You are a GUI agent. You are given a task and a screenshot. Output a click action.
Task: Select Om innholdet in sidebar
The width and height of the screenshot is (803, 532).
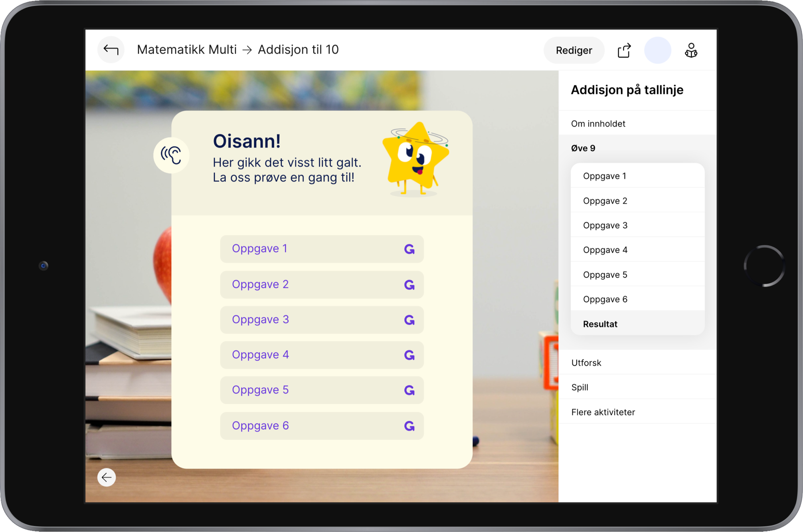click(x=598, y=123)
